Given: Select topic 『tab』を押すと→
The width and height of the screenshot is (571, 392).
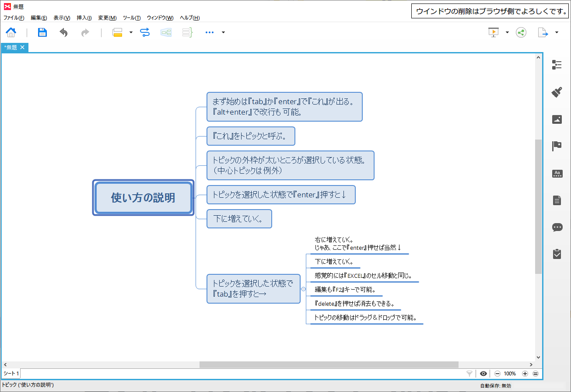Looking at the screenshot, I should [253, 289].
